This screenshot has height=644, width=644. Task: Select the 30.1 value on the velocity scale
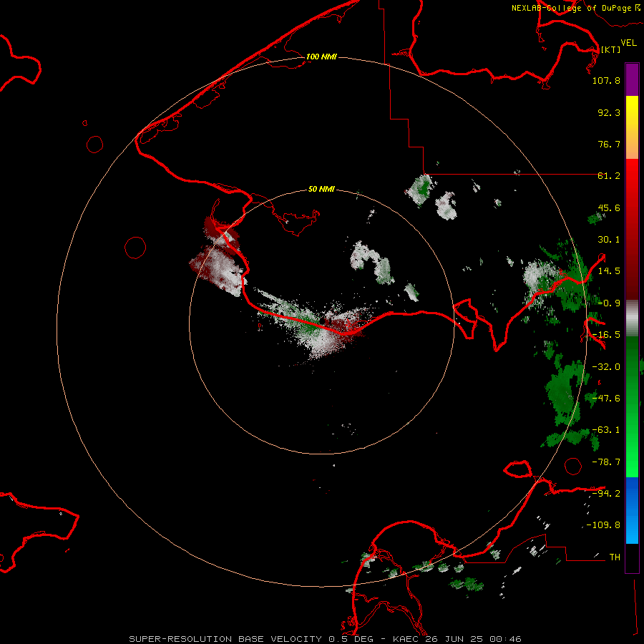point(609,240)
